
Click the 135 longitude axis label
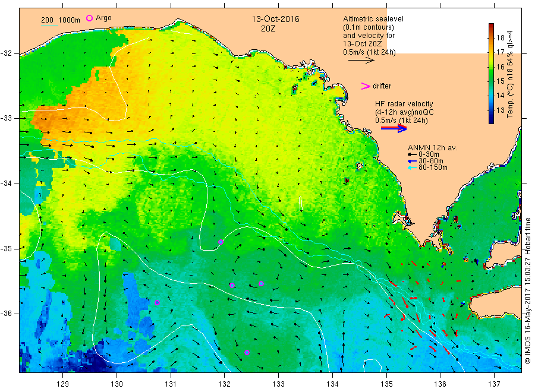pyautogui.click(x=386, y=384)
